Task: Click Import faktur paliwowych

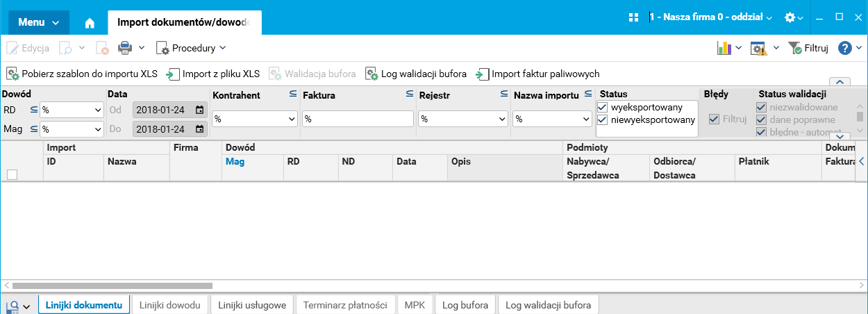Action: (537, 74)
